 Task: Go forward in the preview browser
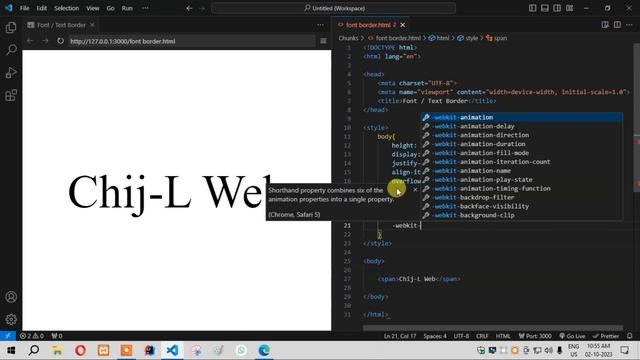(x=45, y=41)
